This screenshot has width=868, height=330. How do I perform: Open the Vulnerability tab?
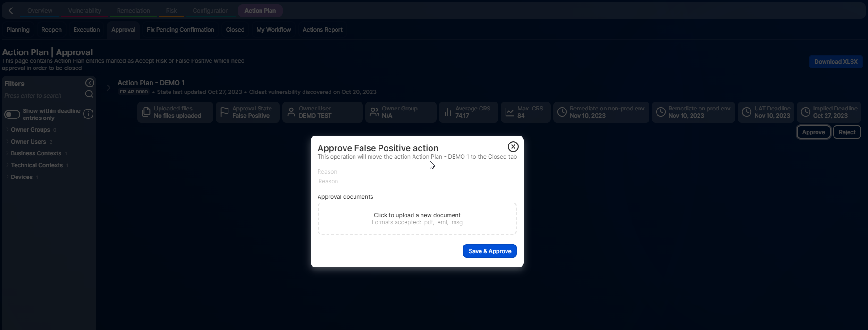tap(84, 10)
